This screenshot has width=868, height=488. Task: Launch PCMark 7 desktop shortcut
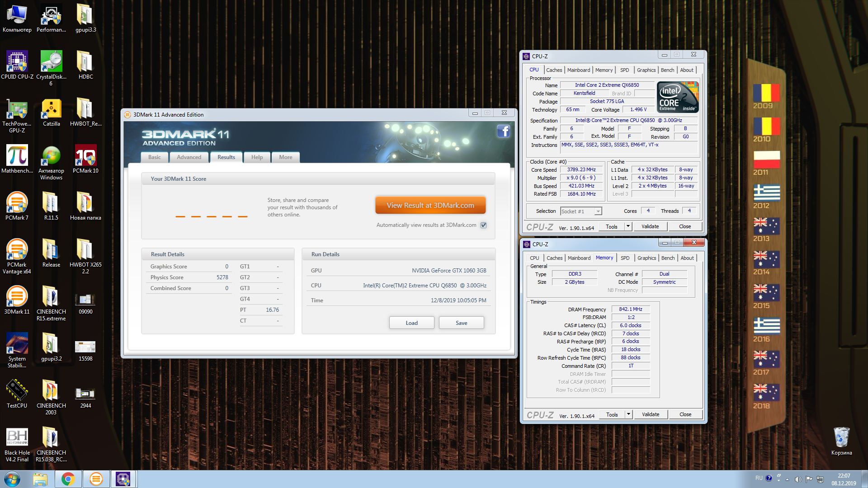click(17, 206)
